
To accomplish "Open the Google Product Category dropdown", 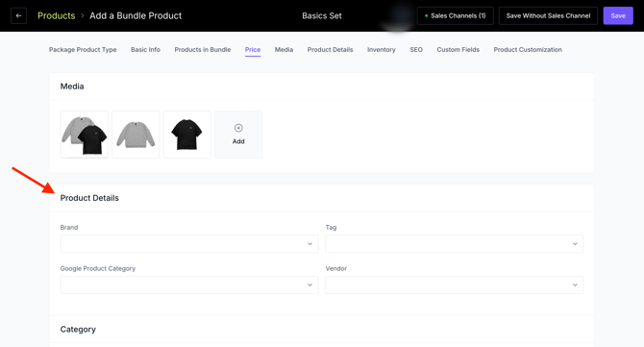I will (x=189, y=285).
